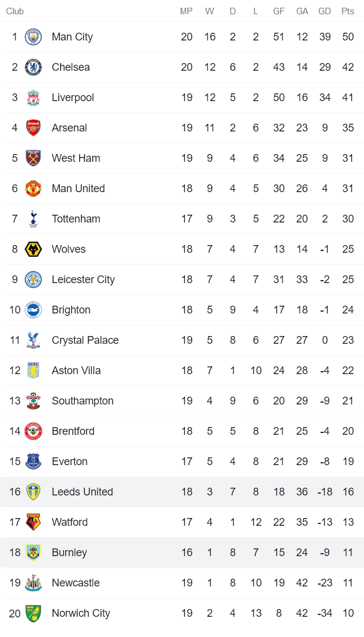Open the Crystal Palace team link
Image resolution: width=364 pixels, height=637 pixels.
(x=85, y=340)
